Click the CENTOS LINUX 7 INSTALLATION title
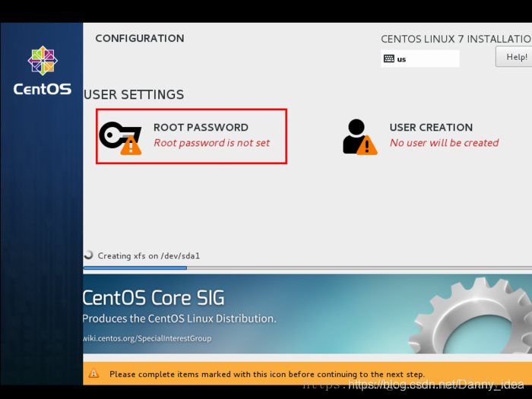 pyautogui.click(x=456, y=39)
